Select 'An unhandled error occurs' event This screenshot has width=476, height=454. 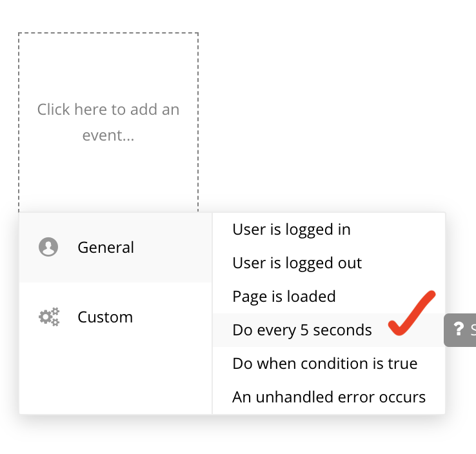click(328, 397)
